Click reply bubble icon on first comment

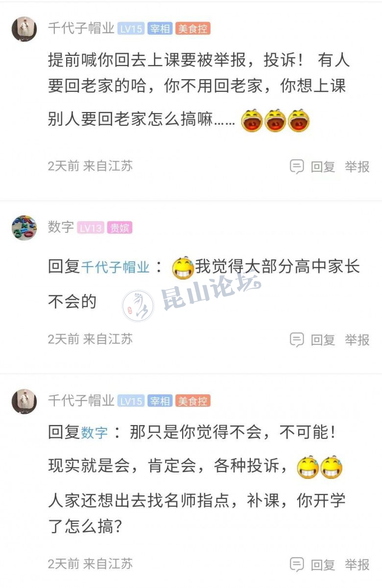coord(297,167)
